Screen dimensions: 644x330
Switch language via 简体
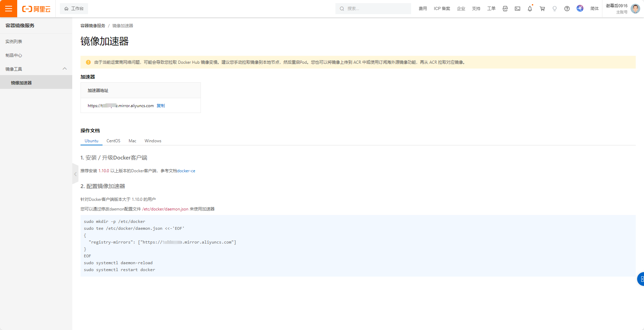[x=594, y=9]
